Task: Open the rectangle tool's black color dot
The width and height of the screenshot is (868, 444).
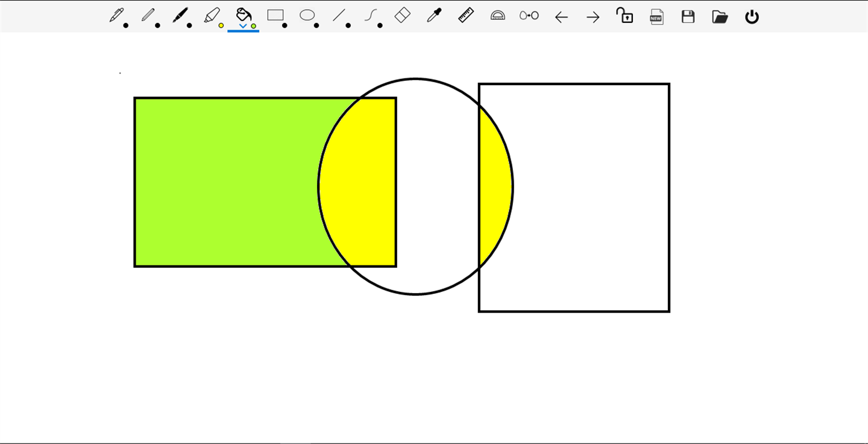Action: click(x=285, y=25)
